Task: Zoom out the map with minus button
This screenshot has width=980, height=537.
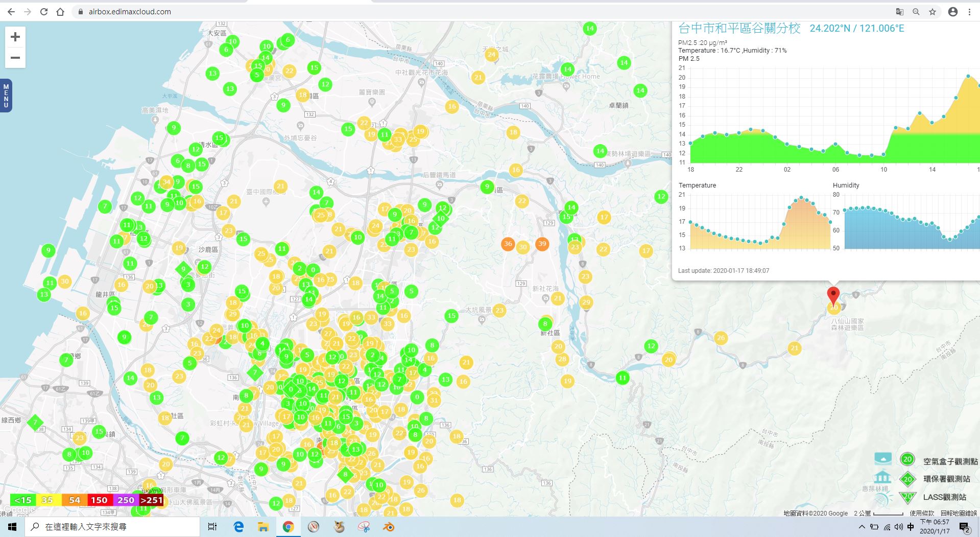Action: [x=15, y=58]
